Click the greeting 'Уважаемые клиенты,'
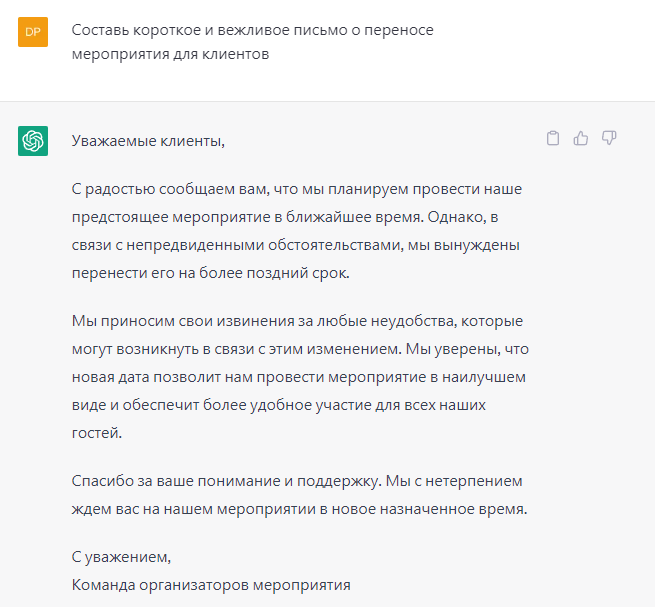 (x=148, y=141)
